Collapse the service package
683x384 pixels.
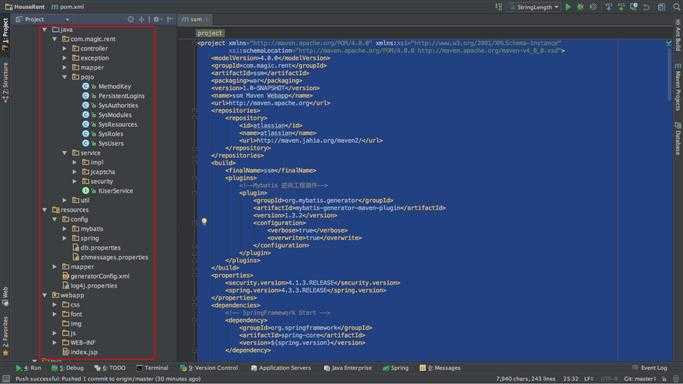click(x=64, y=153)
